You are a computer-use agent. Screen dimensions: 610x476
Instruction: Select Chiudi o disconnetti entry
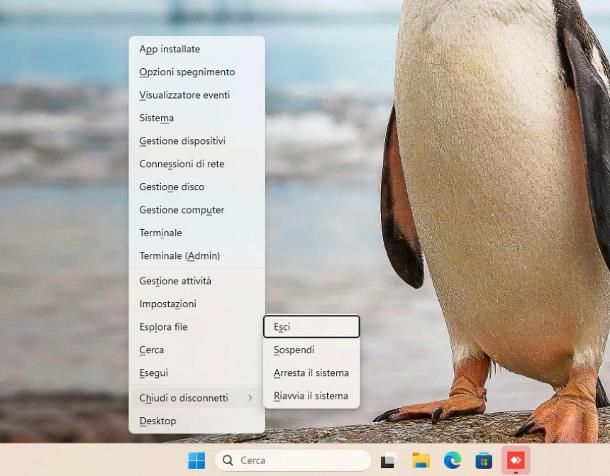click(197, 398)
